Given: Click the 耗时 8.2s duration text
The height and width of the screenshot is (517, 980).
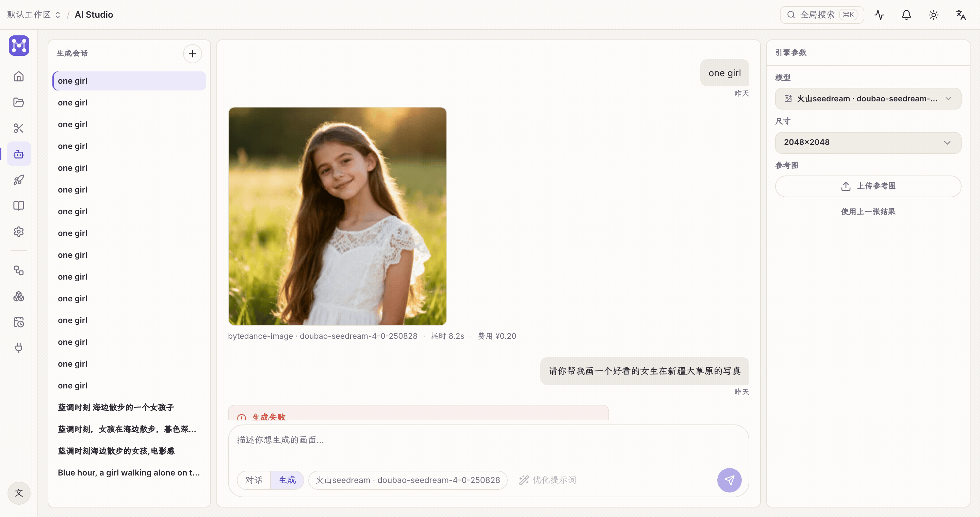Looking at the screenshot, I should [447, 336].
